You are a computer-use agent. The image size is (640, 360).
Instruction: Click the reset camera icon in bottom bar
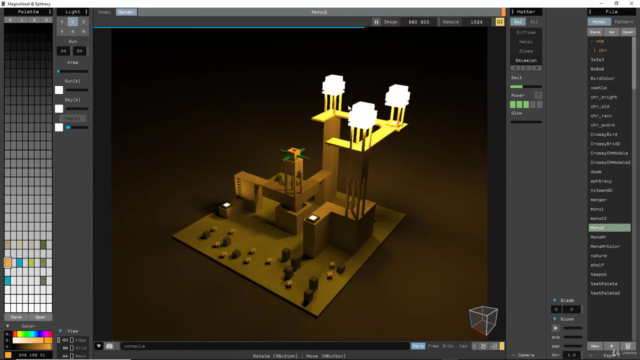483,346
